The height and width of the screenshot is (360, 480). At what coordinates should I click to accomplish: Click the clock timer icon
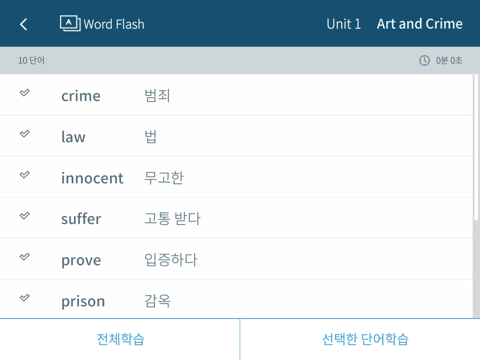pos(424,60)
